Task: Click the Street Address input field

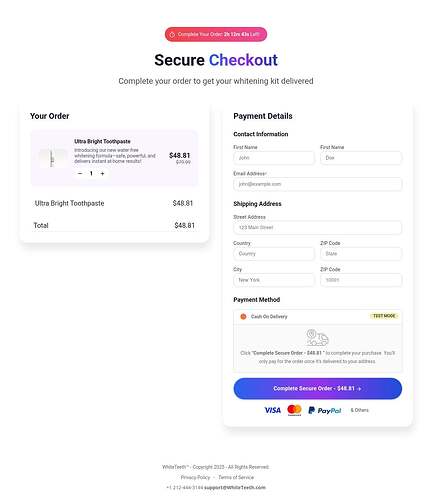Action: pos(318,228)
